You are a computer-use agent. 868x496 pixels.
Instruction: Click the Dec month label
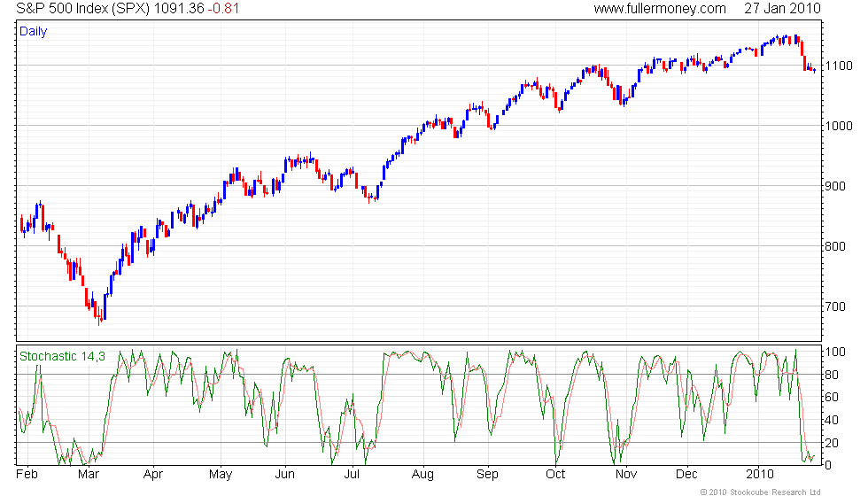(x=686, y=475)
